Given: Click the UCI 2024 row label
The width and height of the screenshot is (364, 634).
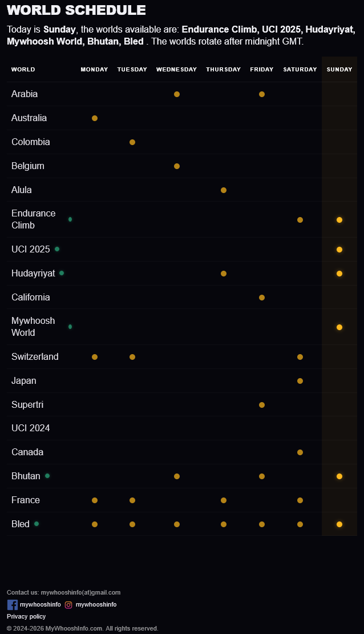Looking at the screenshot, I should tap(31, 428).
